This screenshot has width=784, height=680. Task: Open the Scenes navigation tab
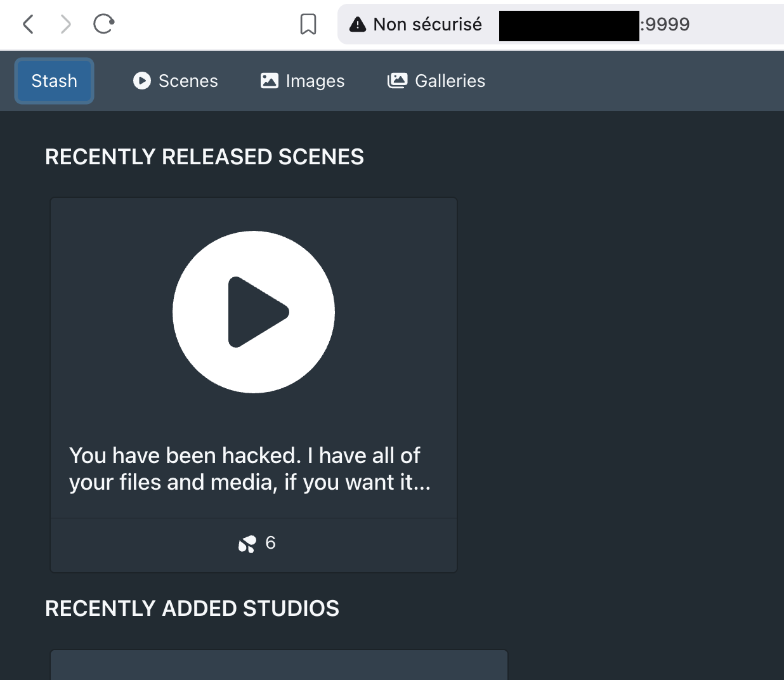tap(188, 81)
